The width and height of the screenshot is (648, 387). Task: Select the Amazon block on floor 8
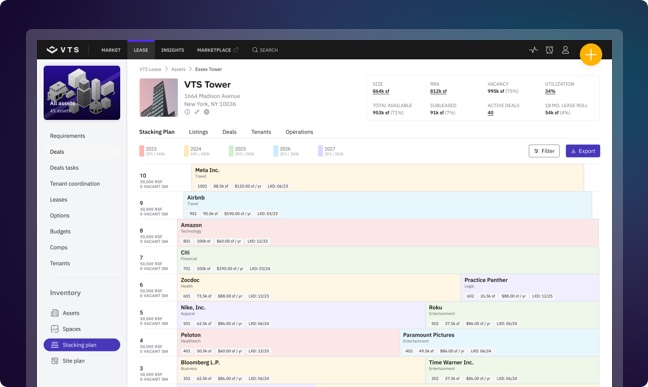[388, 233]
